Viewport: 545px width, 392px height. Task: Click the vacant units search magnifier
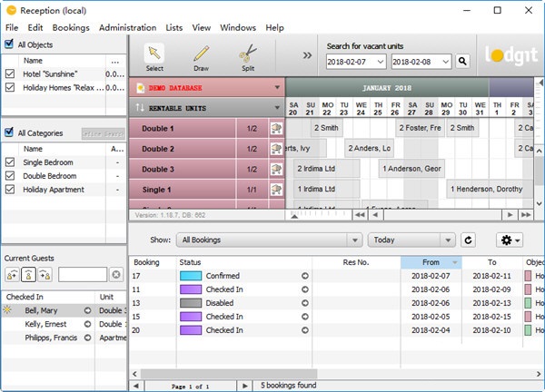point(462,61)
